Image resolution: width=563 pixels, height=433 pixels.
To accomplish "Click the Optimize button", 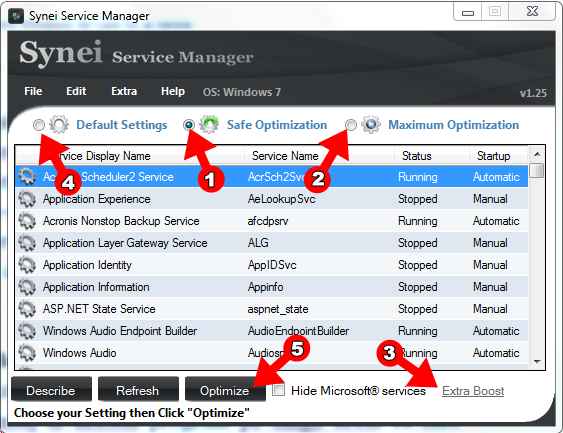I will [225, 390].
